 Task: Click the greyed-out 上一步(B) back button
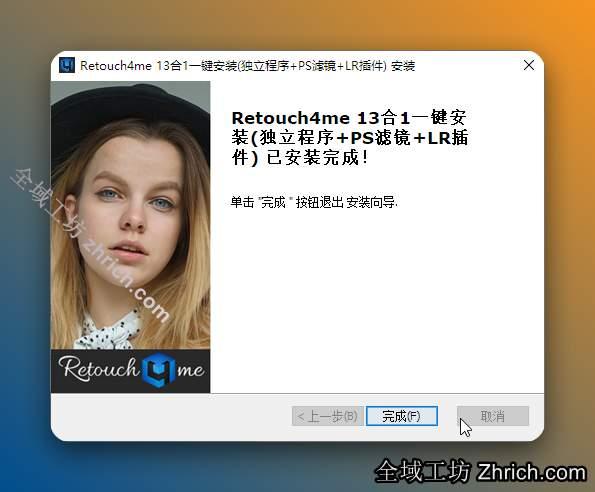coord(327,416)
